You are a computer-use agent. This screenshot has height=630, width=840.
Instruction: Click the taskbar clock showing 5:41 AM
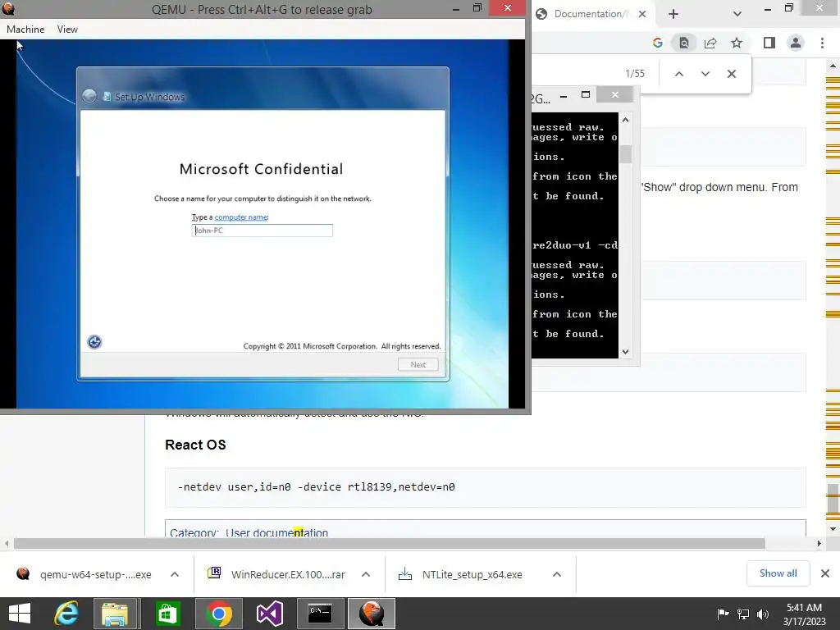(x=804, y=614)
